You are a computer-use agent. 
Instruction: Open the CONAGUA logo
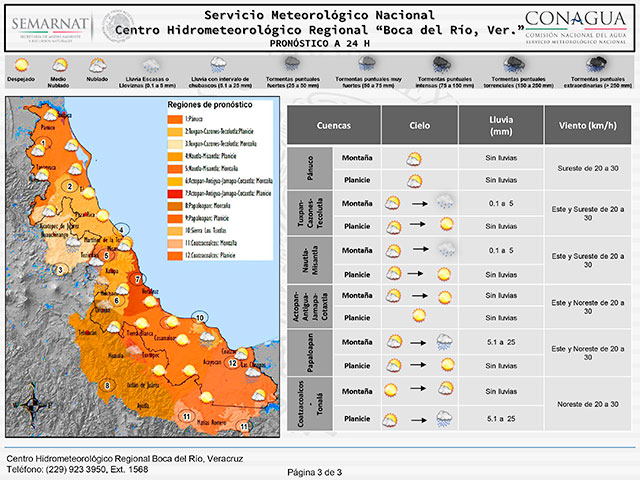coord(577,26)
